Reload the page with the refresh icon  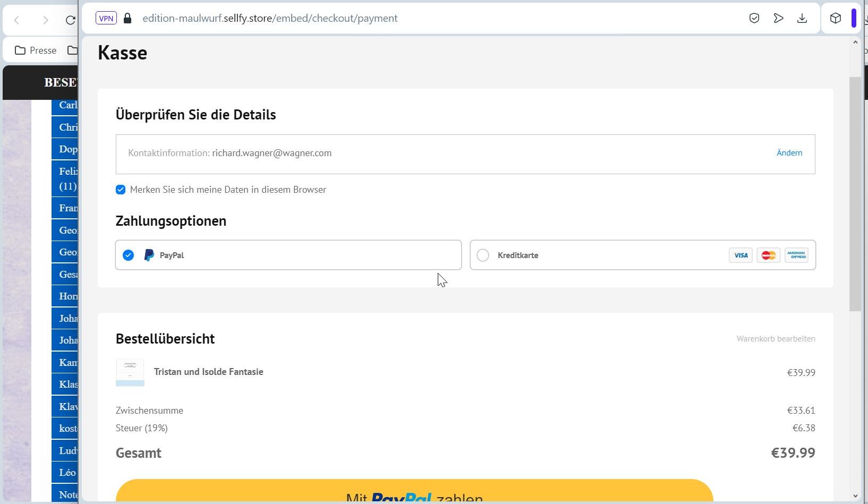[x=70, y=20]
